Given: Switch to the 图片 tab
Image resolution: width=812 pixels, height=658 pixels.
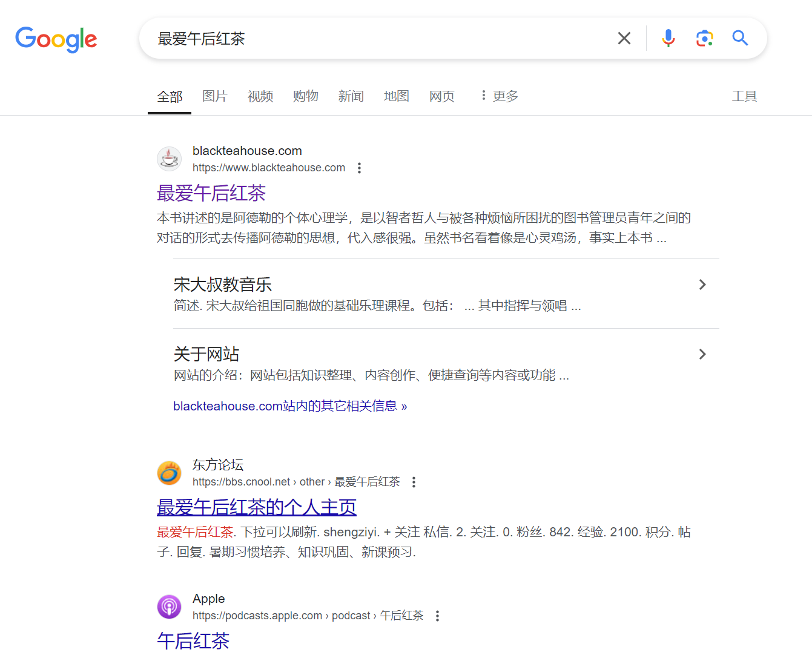Looking at the screenshot, I should coord(215,96).
